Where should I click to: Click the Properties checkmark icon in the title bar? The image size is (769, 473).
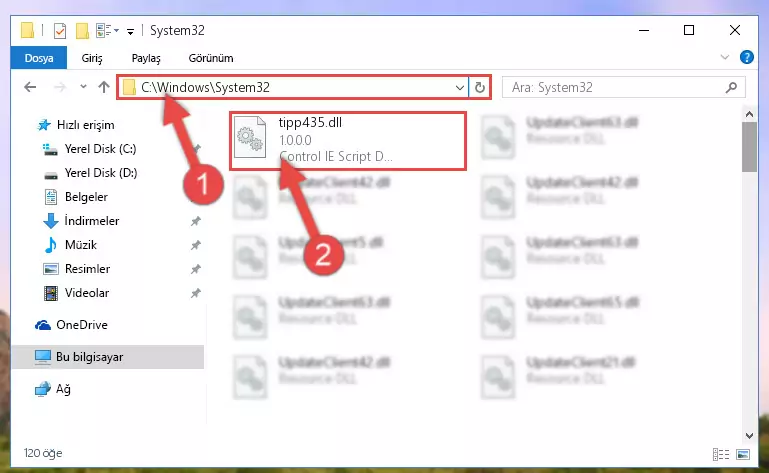coord(60,31)
